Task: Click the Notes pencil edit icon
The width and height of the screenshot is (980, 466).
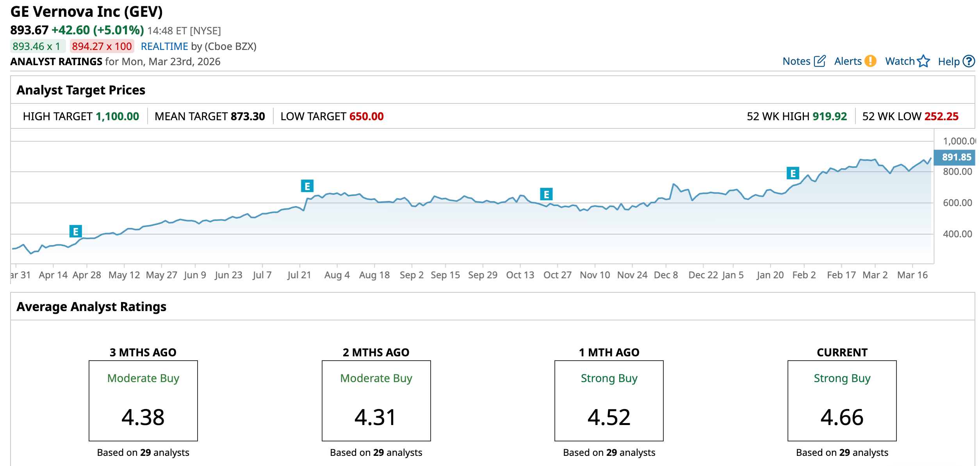Action: click(819, 61)
